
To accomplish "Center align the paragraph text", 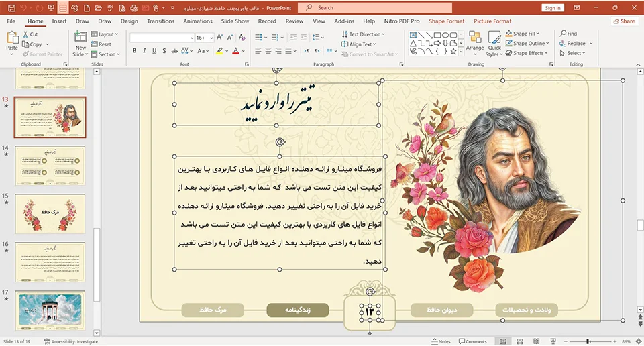I will click(268, 51).
